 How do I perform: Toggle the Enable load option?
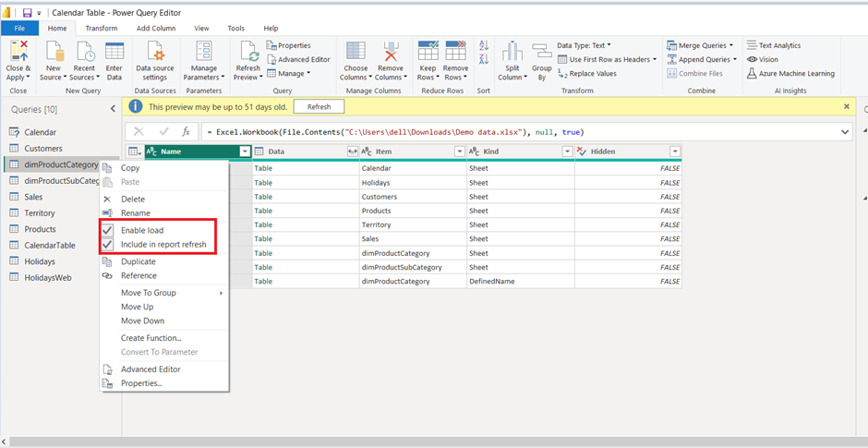142,230
